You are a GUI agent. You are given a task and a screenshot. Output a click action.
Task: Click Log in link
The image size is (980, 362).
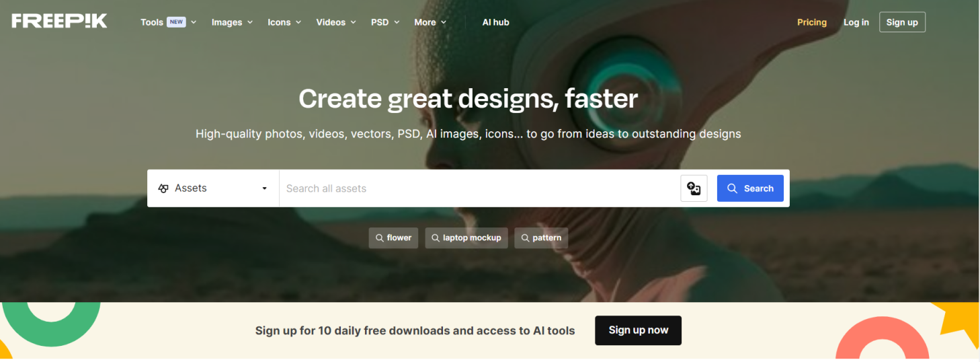856,22
